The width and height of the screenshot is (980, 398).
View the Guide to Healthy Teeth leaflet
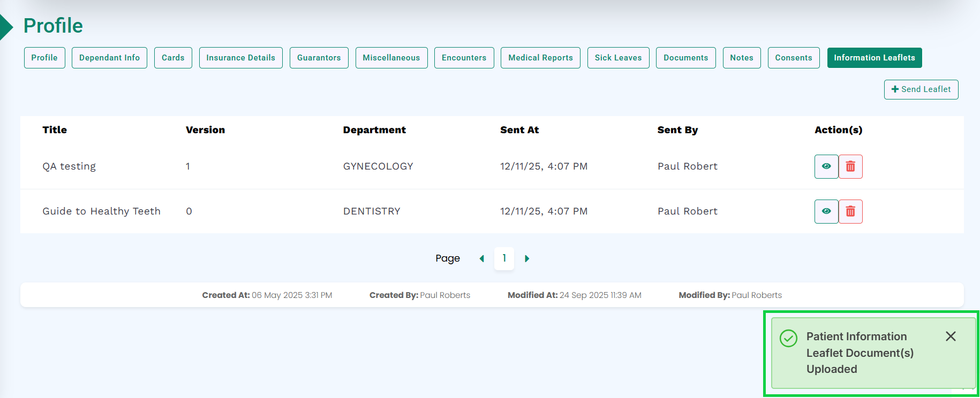pos(826,211)
